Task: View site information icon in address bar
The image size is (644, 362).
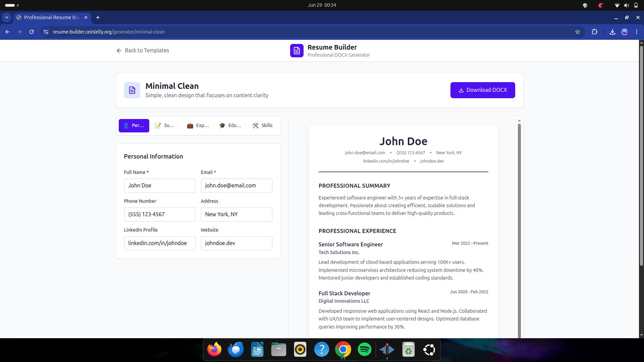Action: 46,32
